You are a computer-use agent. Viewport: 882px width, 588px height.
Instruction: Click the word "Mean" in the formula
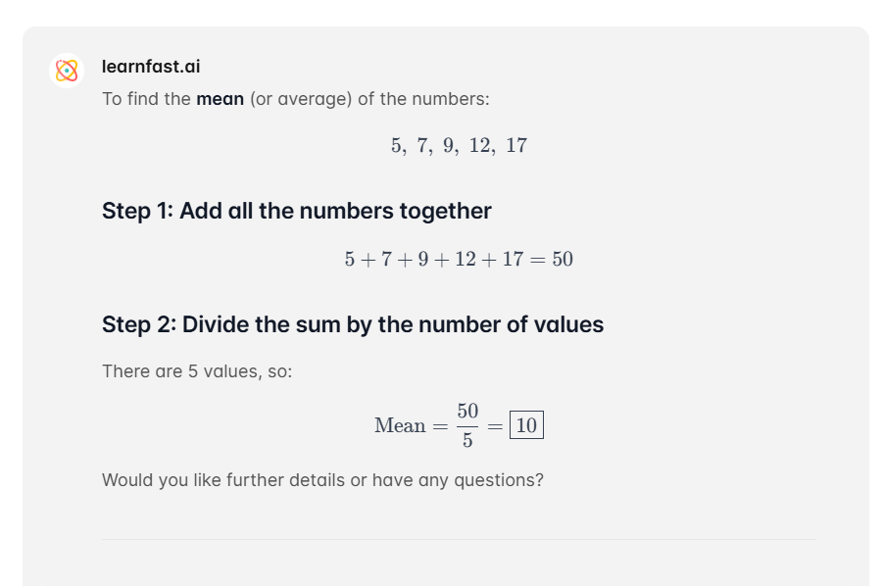pyautogui.click(x=400, y=425)
